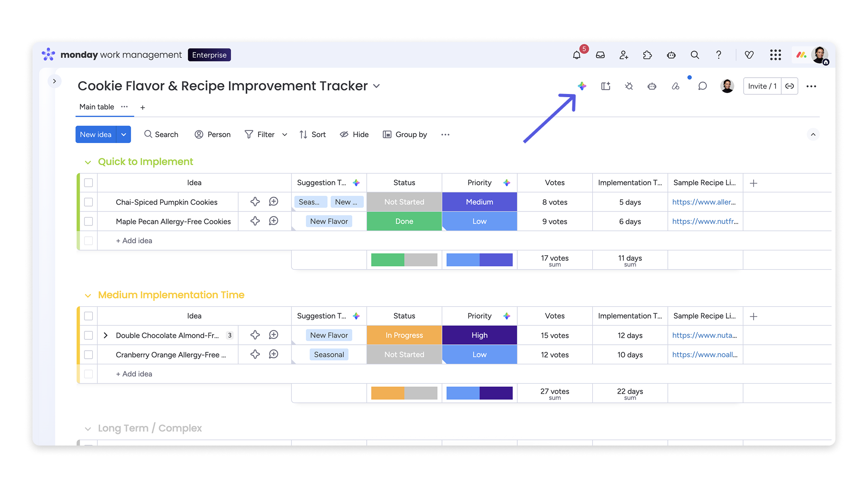Open board automations robot icon
The image size is (868, 488).
652,86
